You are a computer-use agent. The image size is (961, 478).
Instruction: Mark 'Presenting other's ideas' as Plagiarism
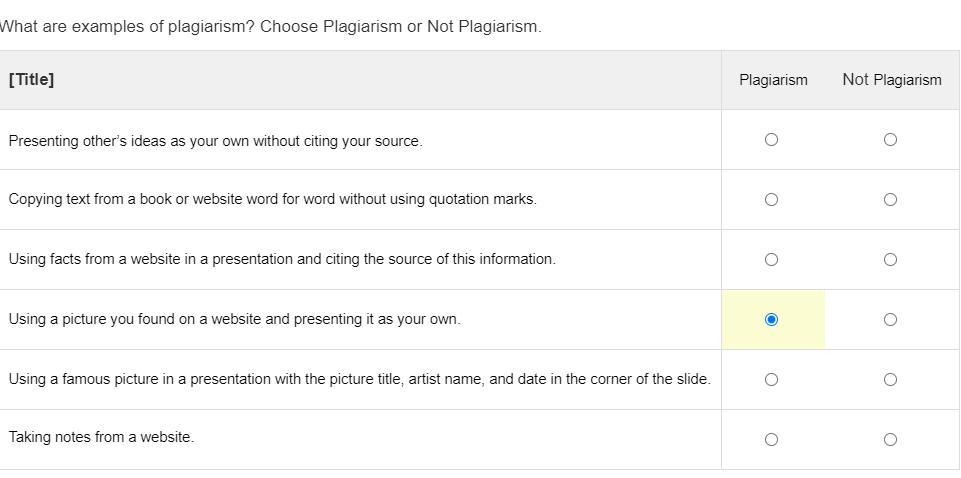click(x=771, y=140)
